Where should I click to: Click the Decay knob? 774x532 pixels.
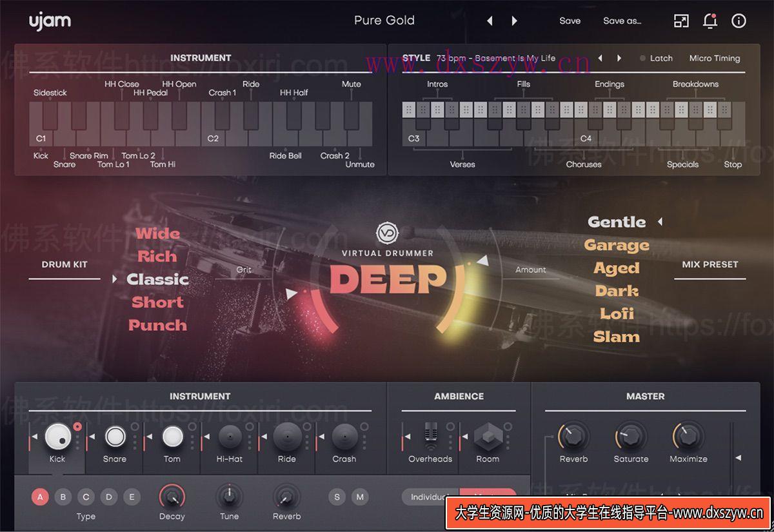pyautogui.click(x=172, y=497)
